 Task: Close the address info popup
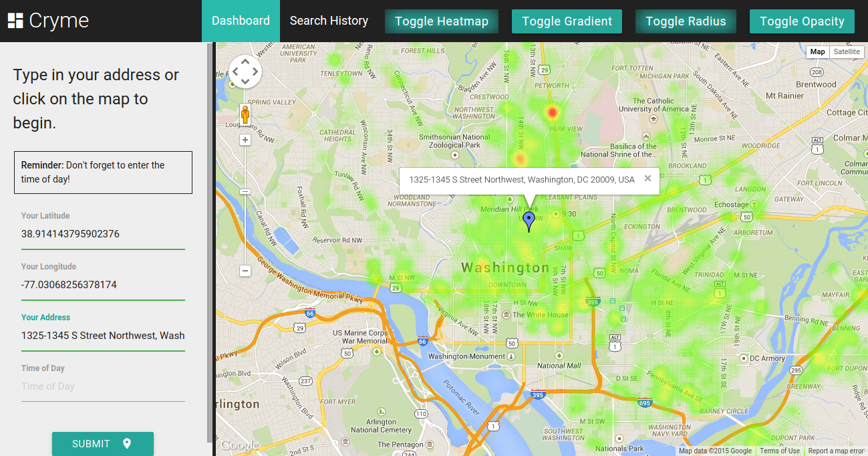click(x=647, y=179)
